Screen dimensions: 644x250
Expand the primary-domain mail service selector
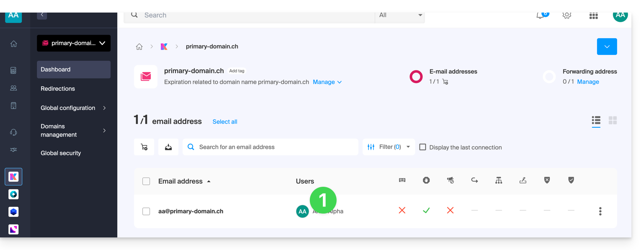(x=74, y=43)
